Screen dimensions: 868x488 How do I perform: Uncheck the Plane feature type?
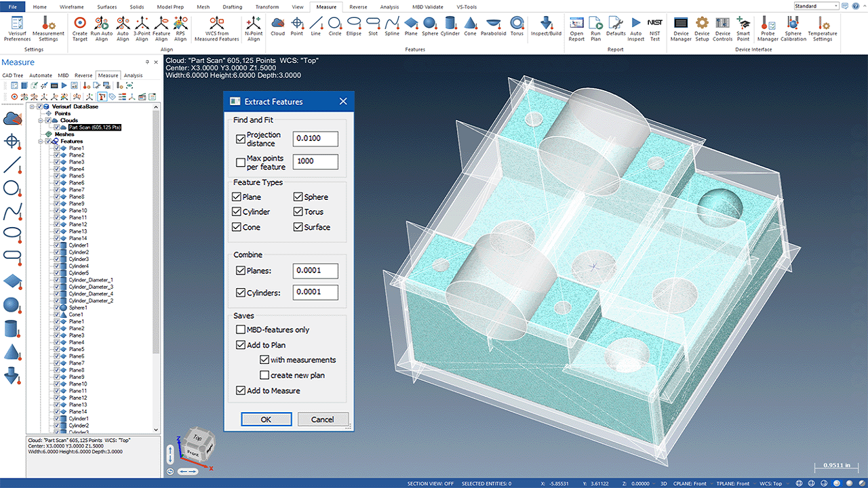point(237,197)
